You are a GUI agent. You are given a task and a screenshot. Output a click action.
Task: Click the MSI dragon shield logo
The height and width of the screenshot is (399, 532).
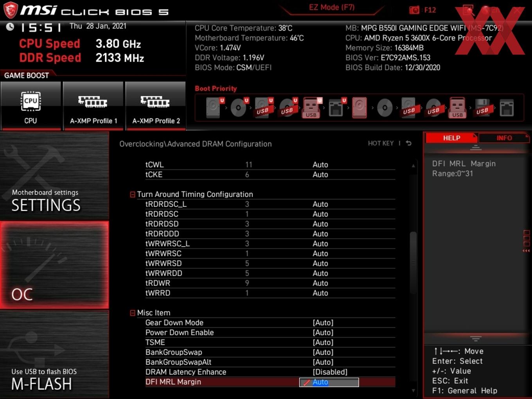coord(11,10)
